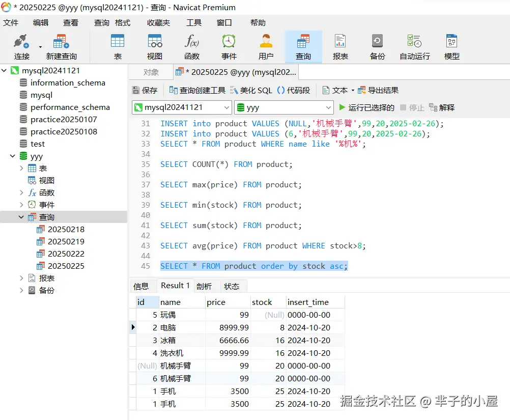Open saved query 20250219
Viewport: 510px width, 420px height.
(x=66, y=241)
